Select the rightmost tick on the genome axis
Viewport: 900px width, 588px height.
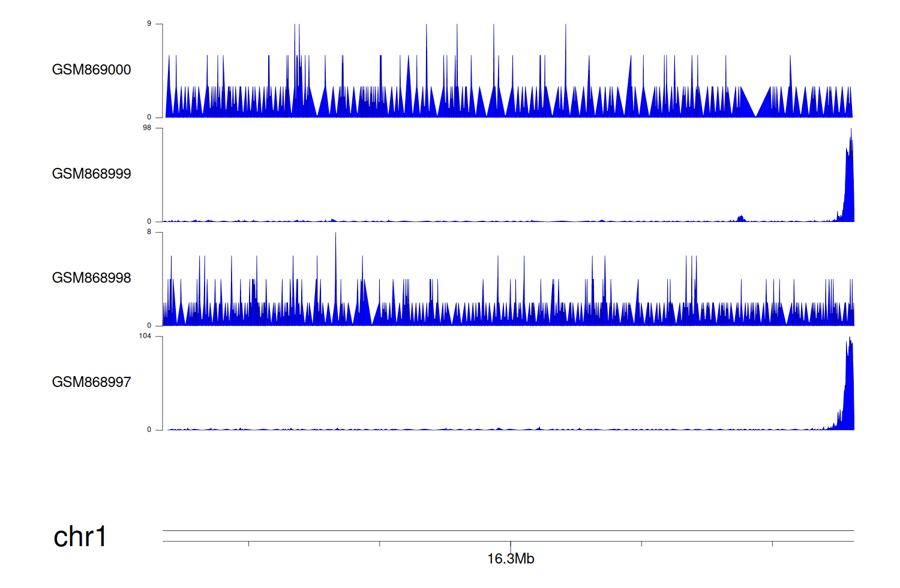772,544
